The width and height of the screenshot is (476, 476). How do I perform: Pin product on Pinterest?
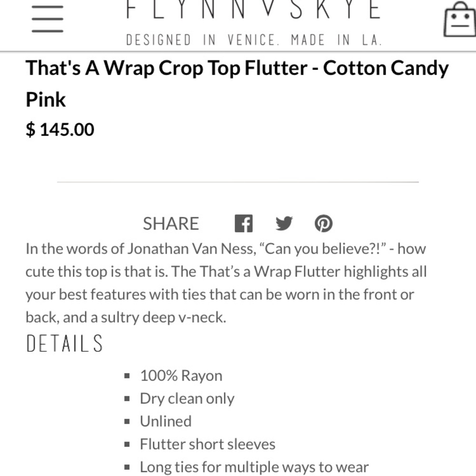324,223
